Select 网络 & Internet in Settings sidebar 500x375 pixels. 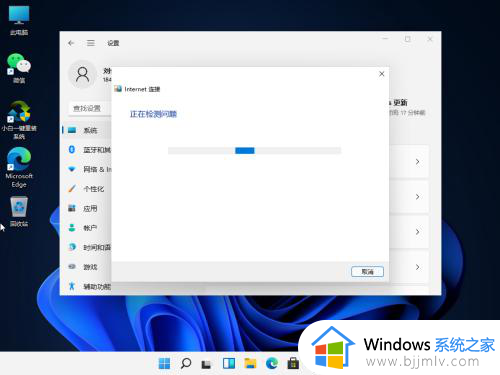[x=87, y=169]
